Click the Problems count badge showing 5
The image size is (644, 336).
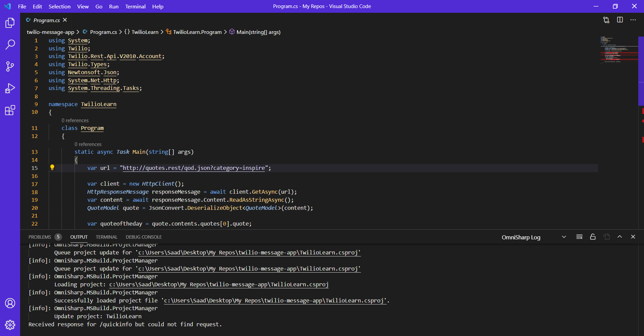tap(58, 237)
